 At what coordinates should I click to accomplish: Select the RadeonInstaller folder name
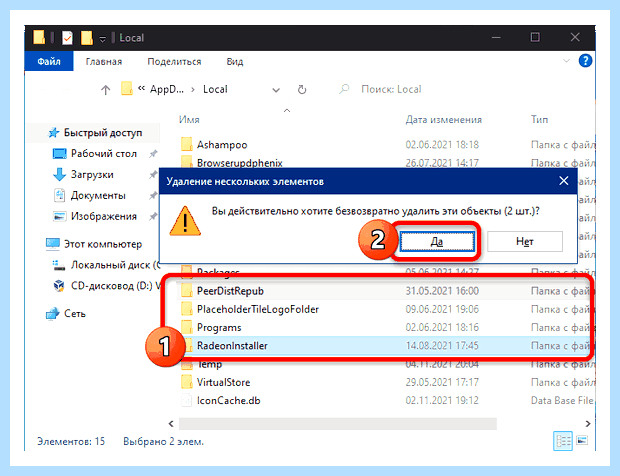(232, 346)
